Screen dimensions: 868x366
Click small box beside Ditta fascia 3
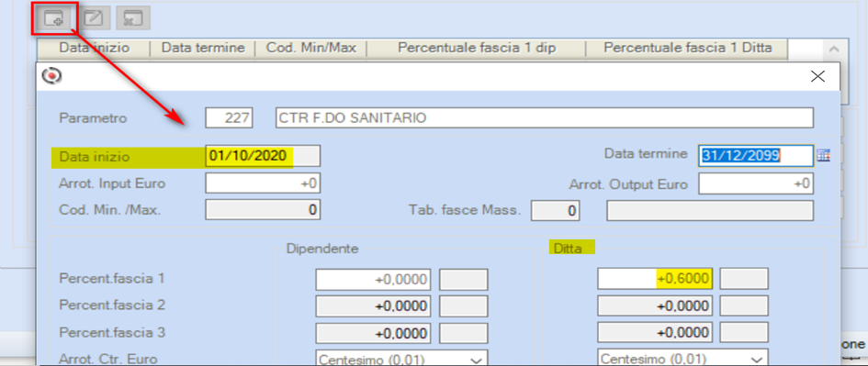tap(744, 333)
